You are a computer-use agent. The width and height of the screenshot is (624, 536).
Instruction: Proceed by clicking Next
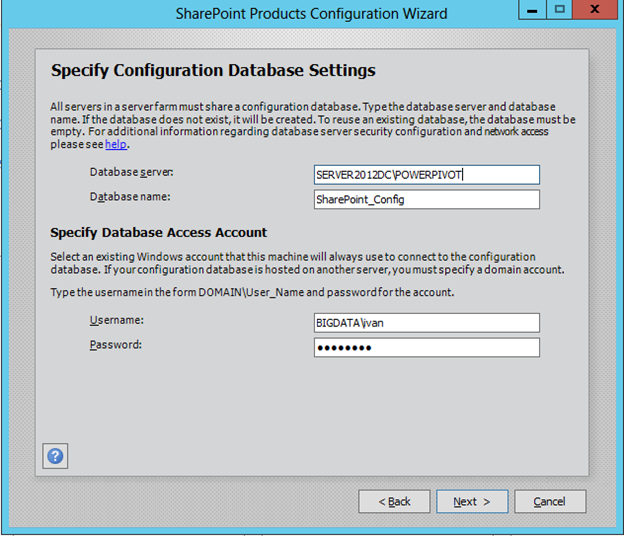(471, 501)
